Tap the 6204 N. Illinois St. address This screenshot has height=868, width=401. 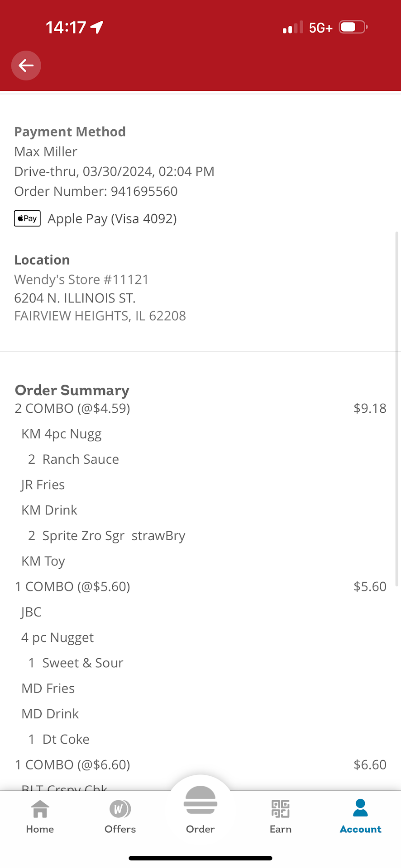(x=75, y=298)
